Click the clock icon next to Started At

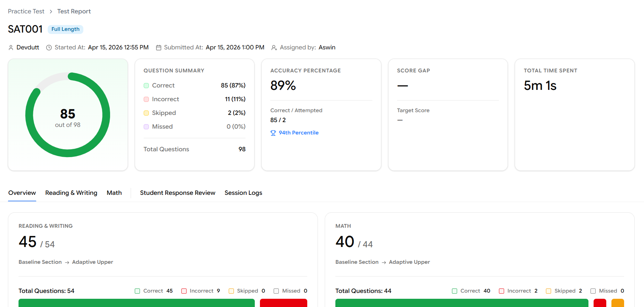[49, 48]
